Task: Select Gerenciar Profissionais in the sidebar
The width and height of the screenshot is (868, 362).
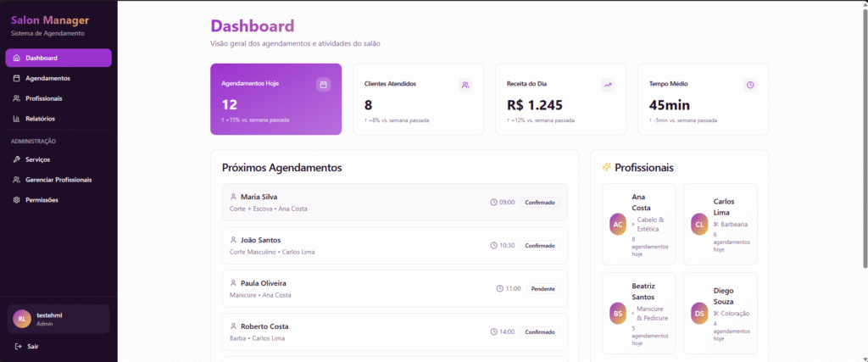Action: (58, 180)
